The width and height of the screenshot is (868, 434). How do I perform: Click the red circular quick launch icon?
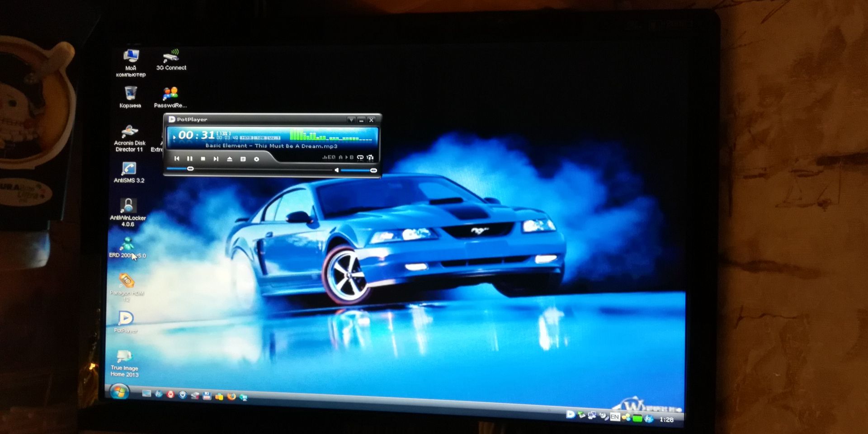(x=170, y=394)
